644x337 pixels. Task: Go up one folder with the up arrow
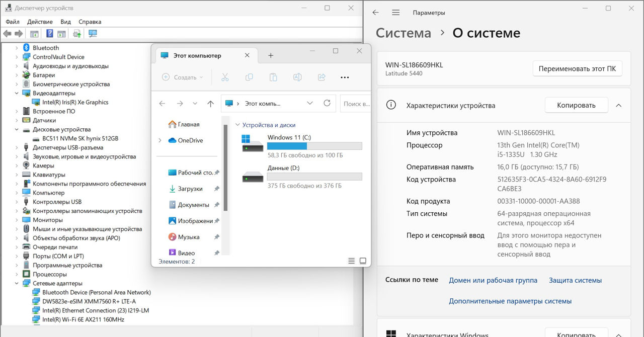[x=210, y=104]
